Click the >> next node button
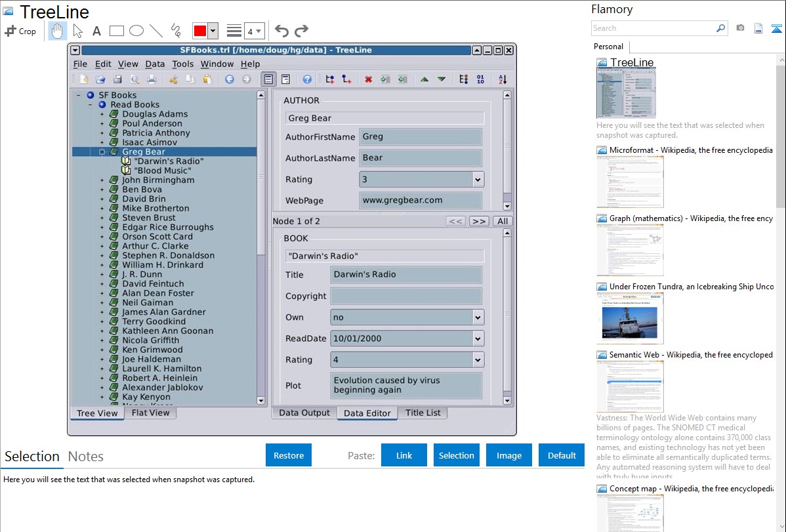The image size is (786, 532). click(479, 221)
